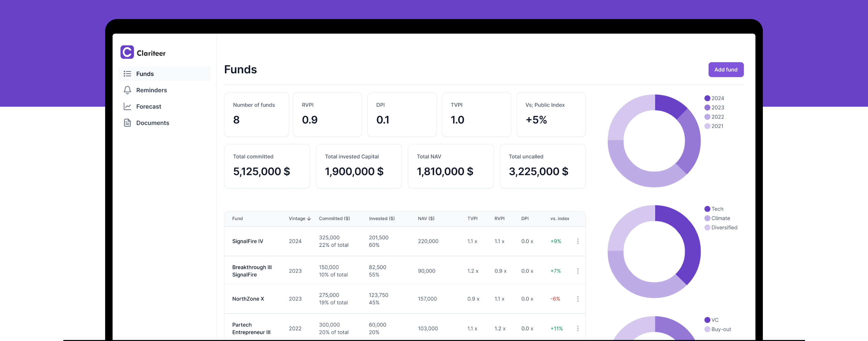Screen dimensions: 868x341
Task: Click the NorthZone X fund name
Action: (248, 299)
